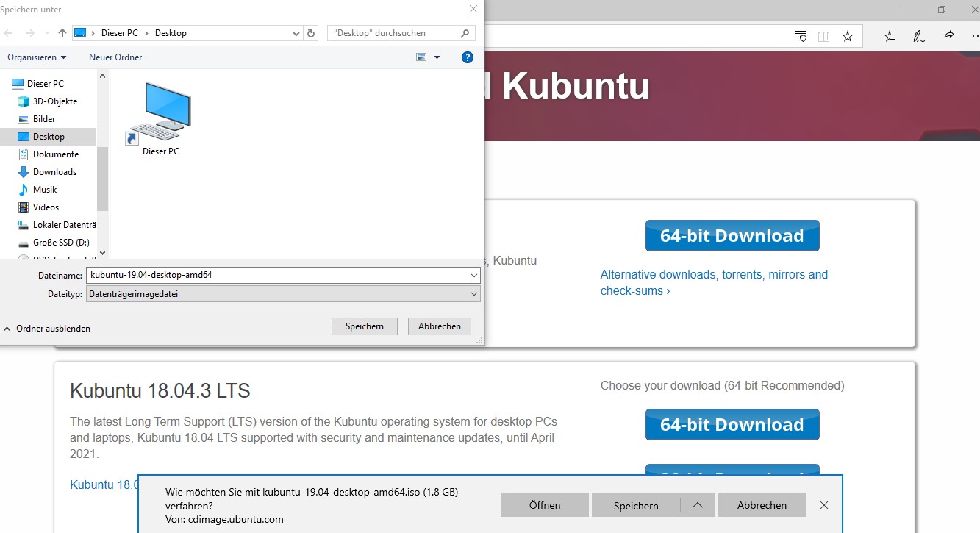980x533 pixels.
Task: Click Speichern in the download notification bar
Action: (636, 505)
